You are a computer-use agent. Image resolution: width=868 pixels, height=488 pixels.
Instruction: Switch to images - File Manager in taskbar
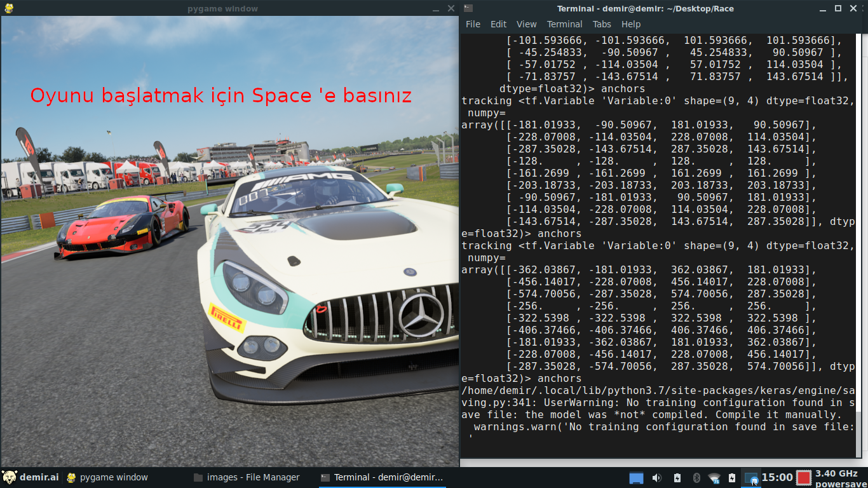pos(247,477)
